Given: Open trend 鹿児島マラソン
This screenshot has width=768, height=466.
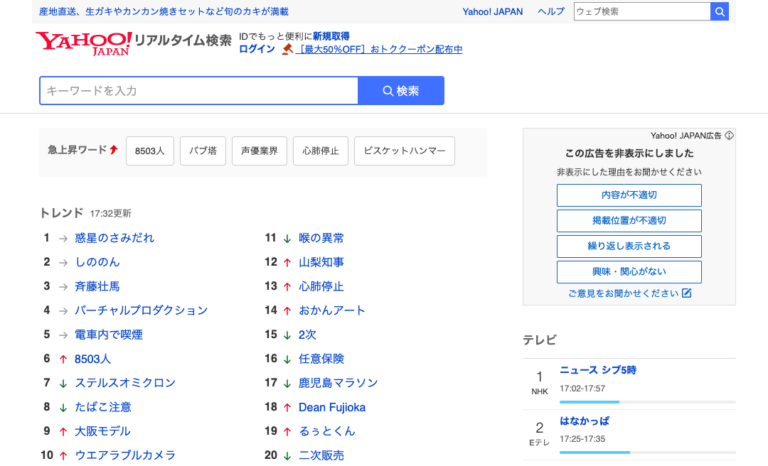Looking at the screenshot, I should coord(338,383).
